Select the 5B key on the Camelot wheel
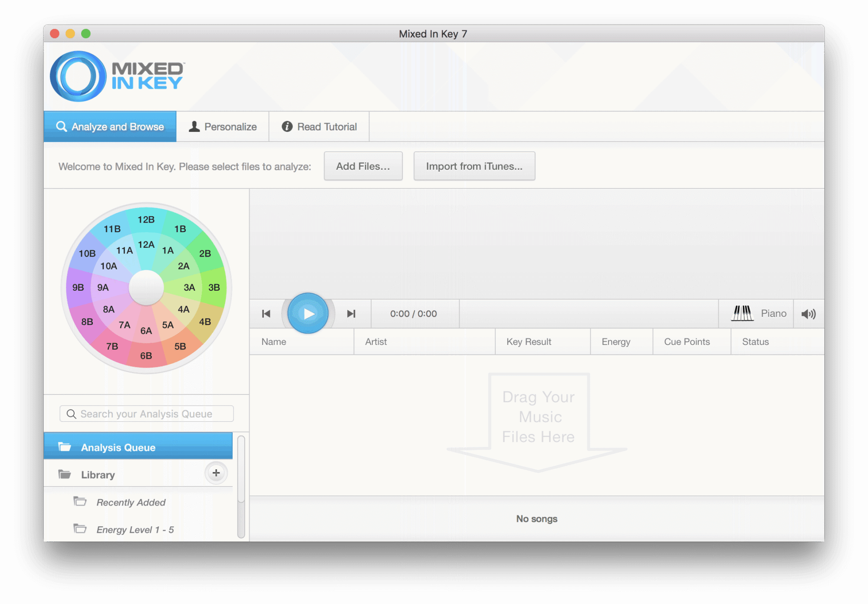The height and width of the screenshot is (604, 868). coord(180,346)
